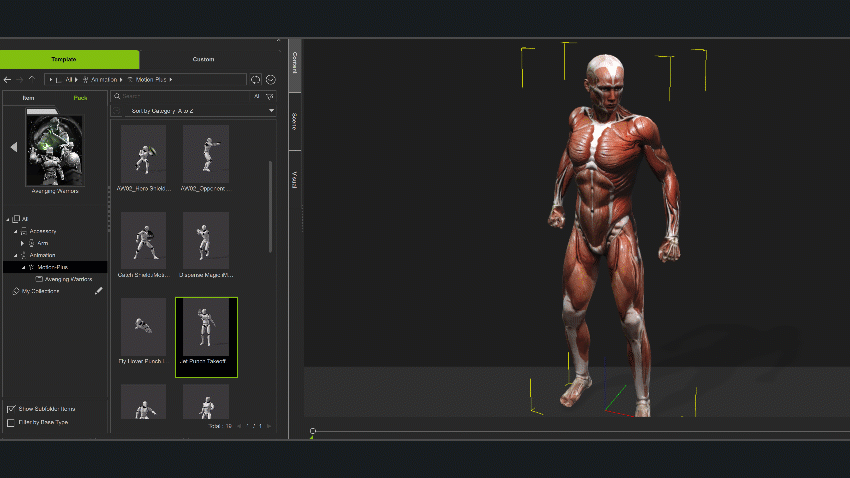Click the pencil edit icon for My Collections
Image resolution: width=850 pixels, height=478 pixels.
tap(98, 291)
